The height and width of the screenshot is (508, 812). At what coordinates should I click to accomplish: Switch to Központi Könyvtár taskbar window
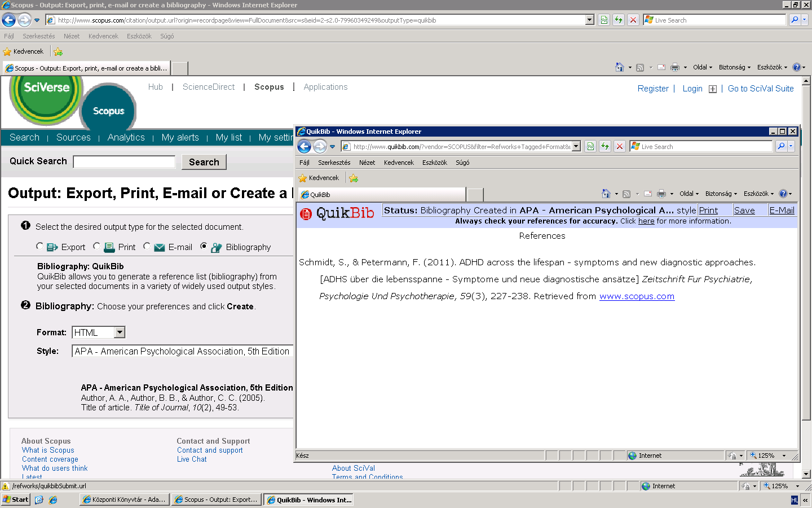point(124,500)
